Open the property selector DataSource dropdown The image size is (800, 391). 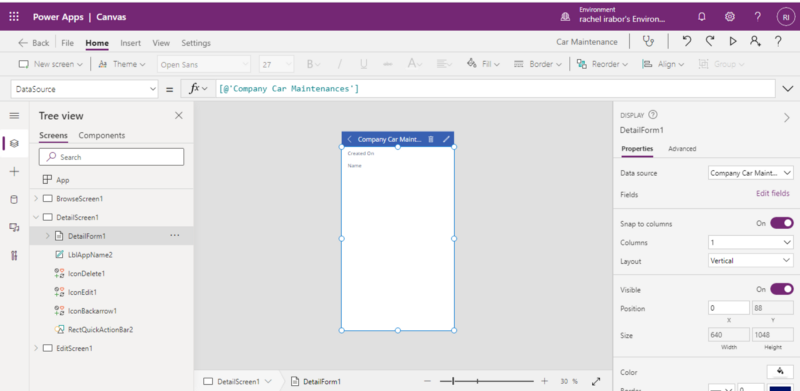coord(84,89)
